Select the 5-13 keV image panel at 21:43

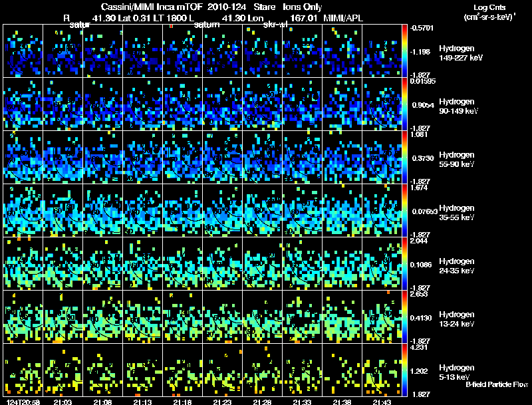(382, 370)
